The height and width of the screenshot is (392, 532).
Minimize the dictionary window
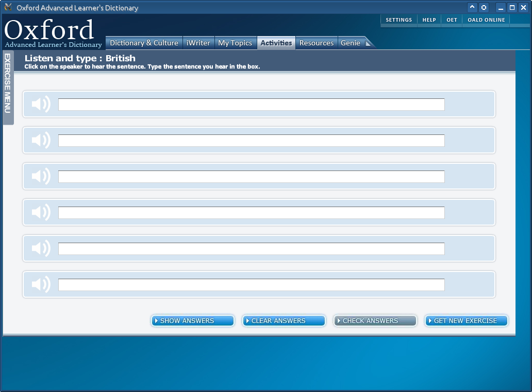point(501,7)
